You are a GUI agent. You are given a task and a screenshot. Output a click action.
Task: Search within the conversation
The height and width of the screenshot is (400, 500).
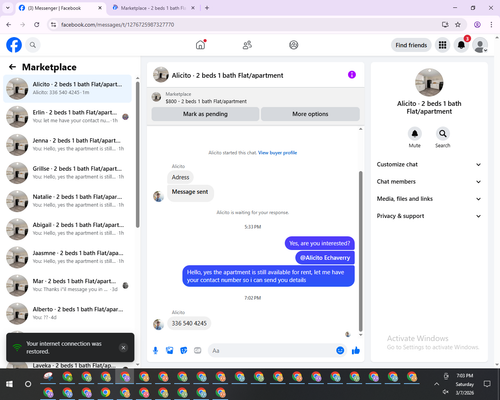click(x=443, y=134)
